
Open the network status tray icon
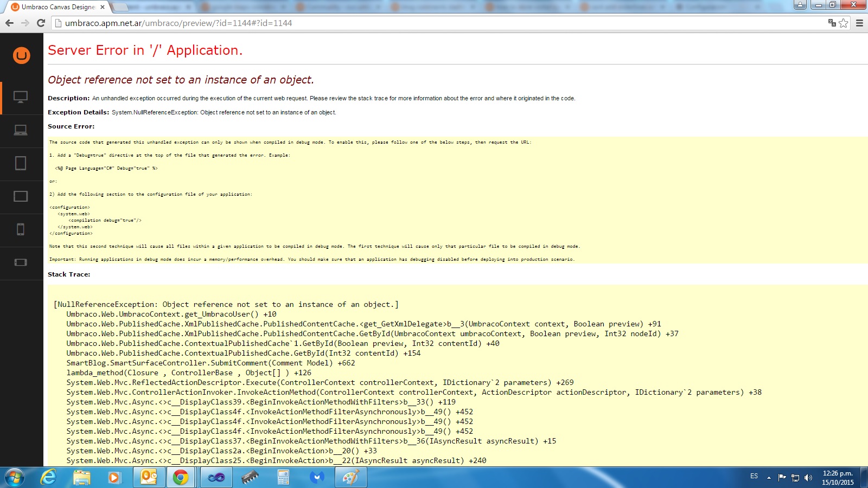795,478
